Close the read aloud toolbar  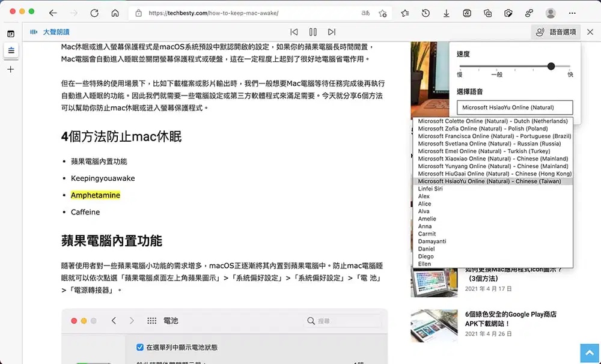(590, 32)
